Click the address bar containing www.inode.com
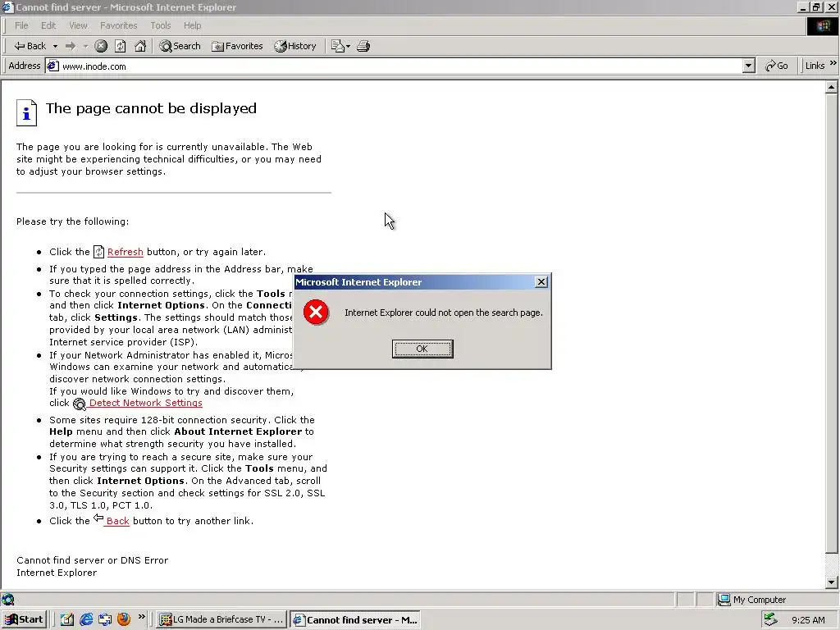Image resolution: width=840 pixels, height=630 pixels. (x=400, y=66)
